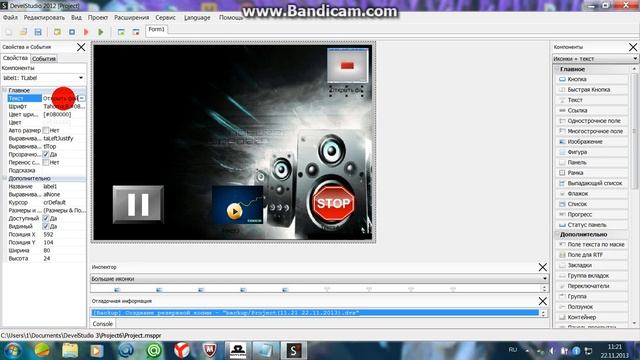The width and height of the screenshot is (640, 360).
Task: Open the label1: TLabel component dropdown
Action: click(81, 78)
